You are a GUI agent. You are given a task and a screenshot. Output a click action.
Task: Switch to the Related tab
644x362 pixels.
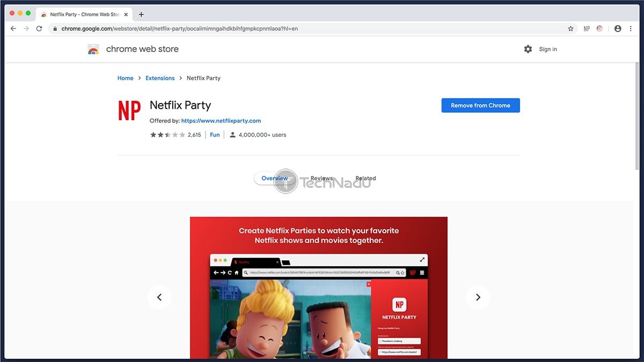[365, 178]
